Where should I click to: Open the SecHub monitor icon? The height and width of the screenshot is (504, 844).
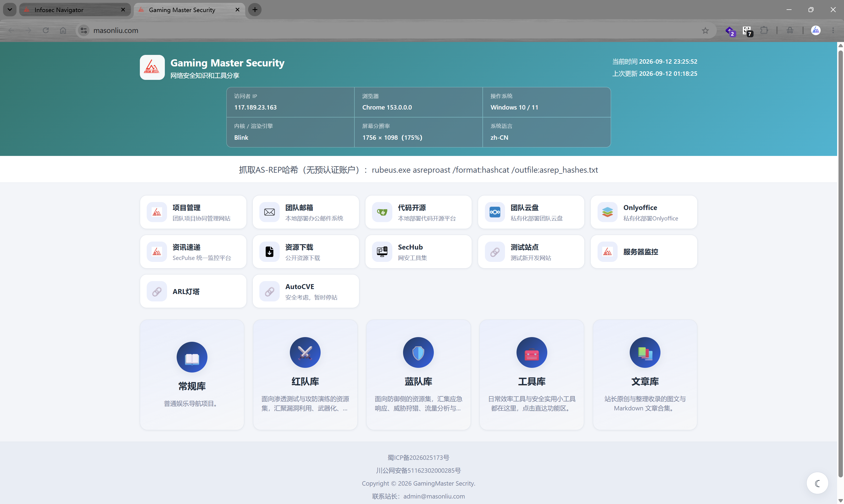coord(382,252)
